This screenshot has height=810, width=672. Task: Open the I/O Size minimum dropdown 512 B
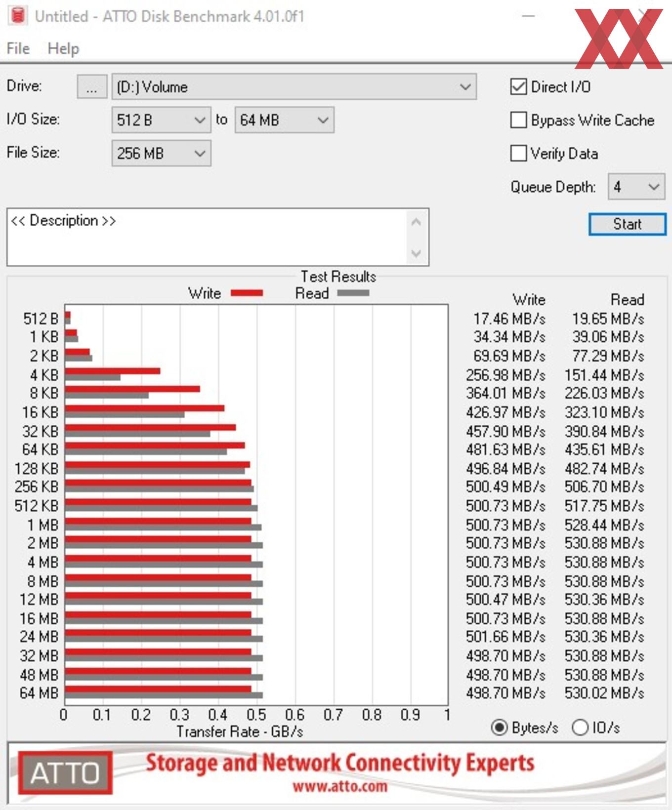pyautogui.click(x=161, y=120)
